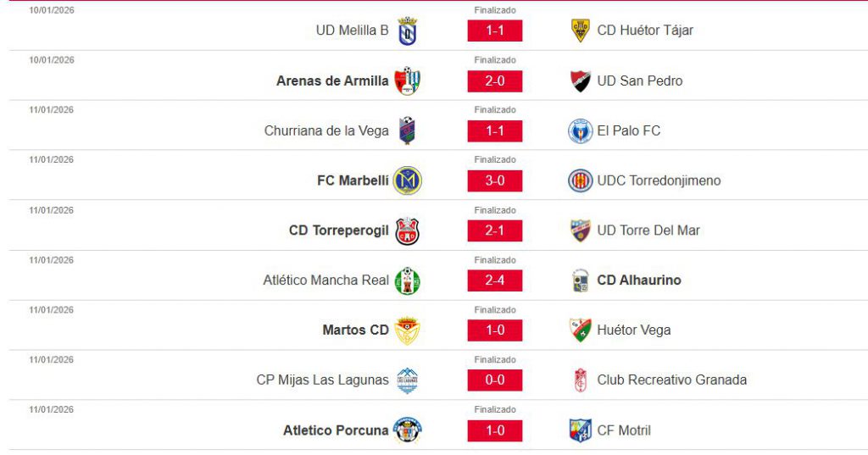Click the CD Huétor Tájar club crest
Viewport: 868px width, 455px height.
pos(581,31)
